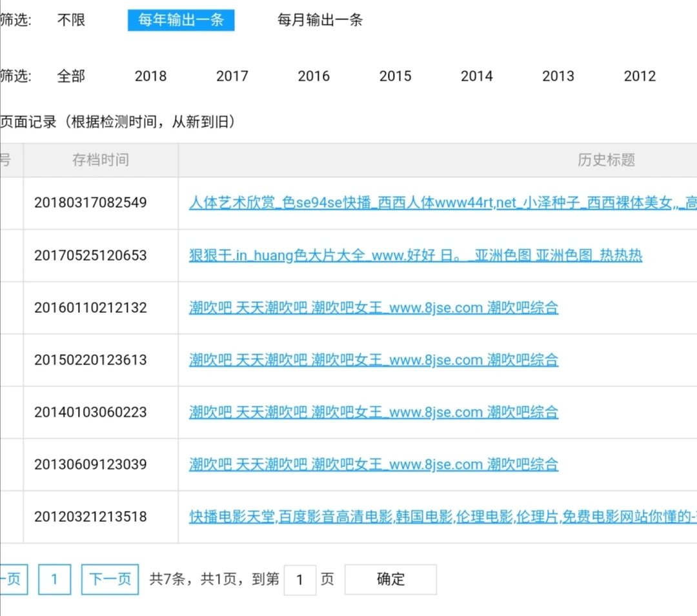Filter records by year 2015
Viewport: 697px width, 616px height.
pos(395,76)
